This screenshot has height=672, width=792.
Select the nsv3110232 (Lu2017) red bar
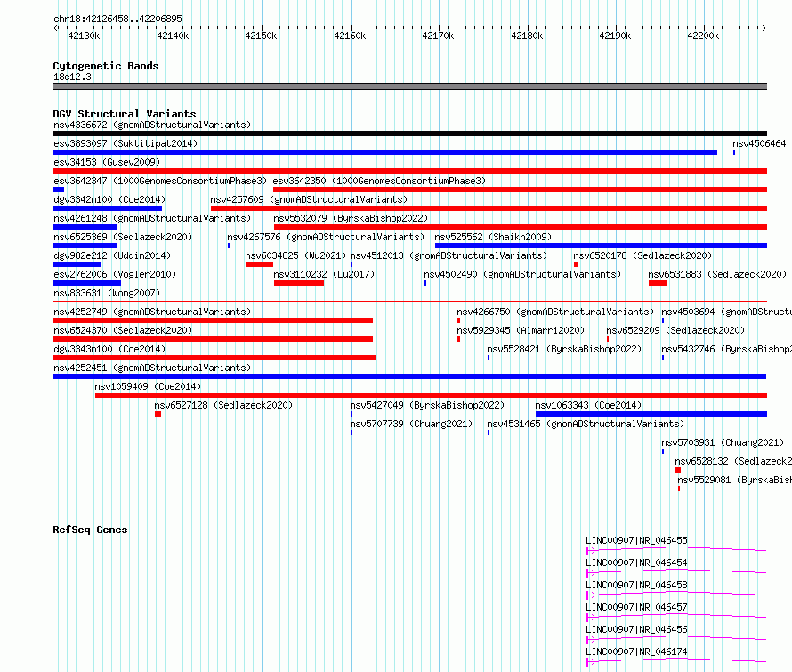point(299,283)
